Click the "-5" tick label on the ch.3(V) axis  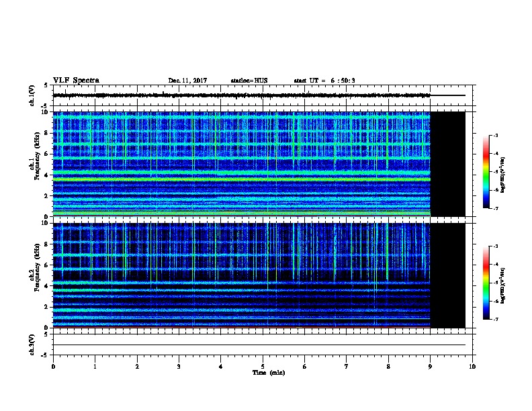point(46,355)
